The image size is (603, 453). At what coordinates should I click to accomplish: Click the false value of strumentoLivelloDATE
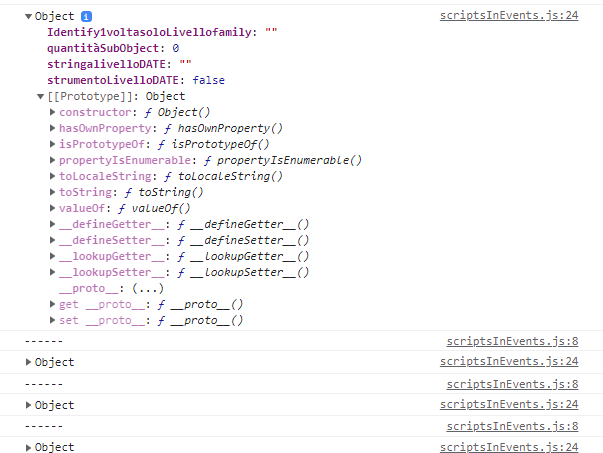point(208,80)
